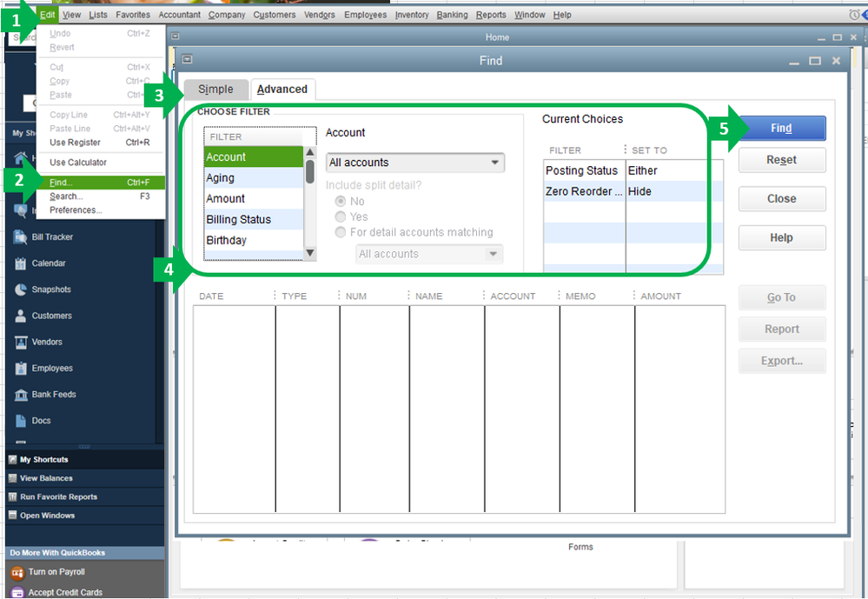Open the Customers menu

[274, 15]
